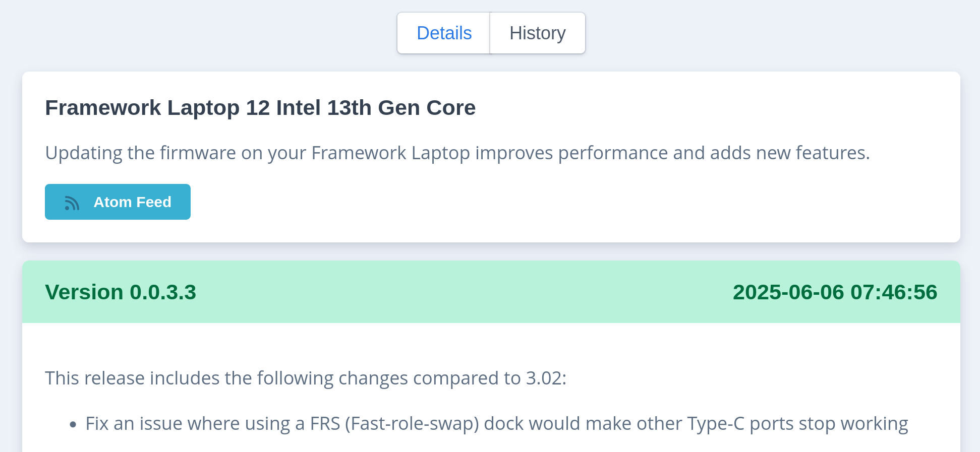Click the bullet marker before Fix an issue
Viewport: 980px width, 452px height.
73,425
